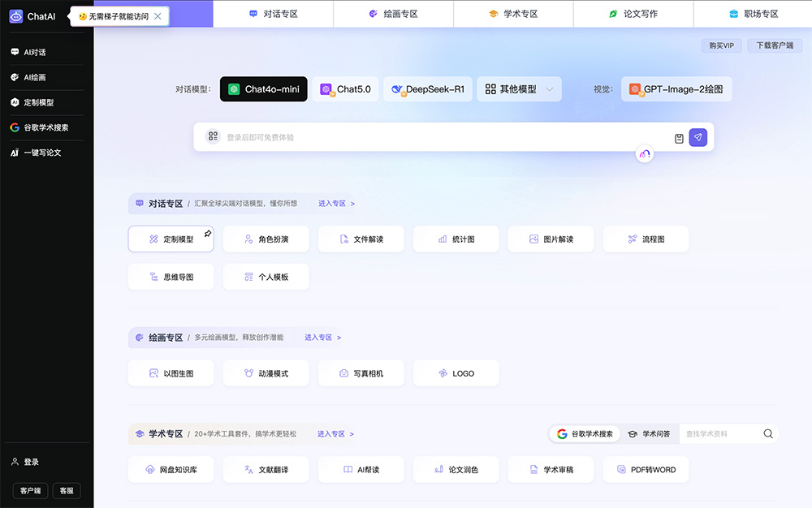This screenshot has width=812, height=508.
Task: Open 谷歌学术搜索 in the sidebar
Action: click(x=39, y=127)
